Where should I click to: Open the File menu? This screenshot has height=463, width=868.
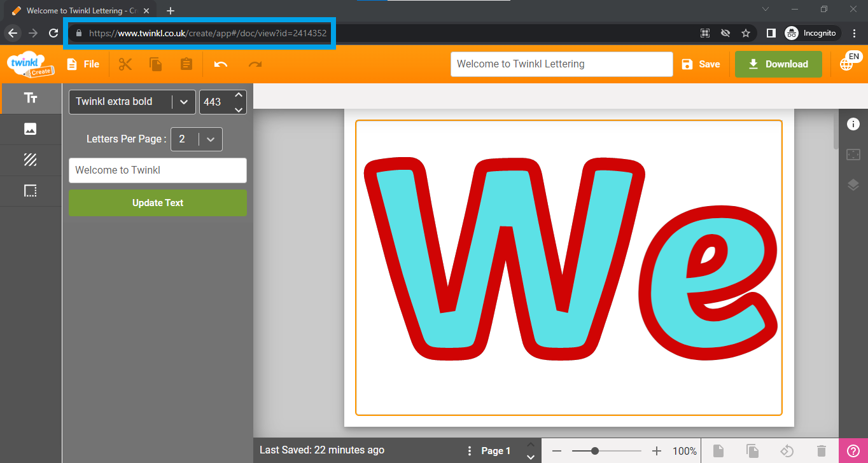[83, 64]
